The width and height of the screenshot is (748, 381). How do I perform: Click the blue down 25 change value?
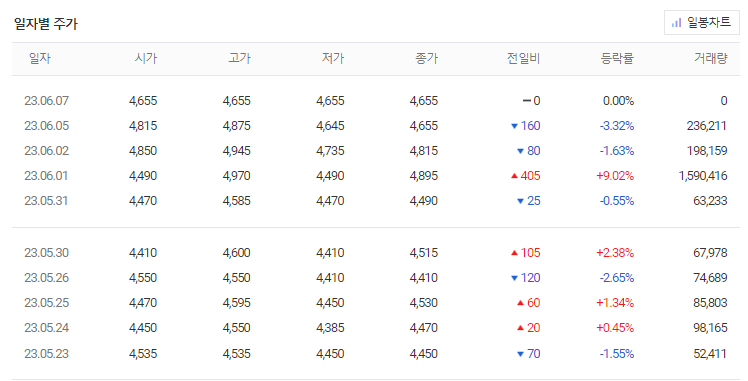(529, 201)
